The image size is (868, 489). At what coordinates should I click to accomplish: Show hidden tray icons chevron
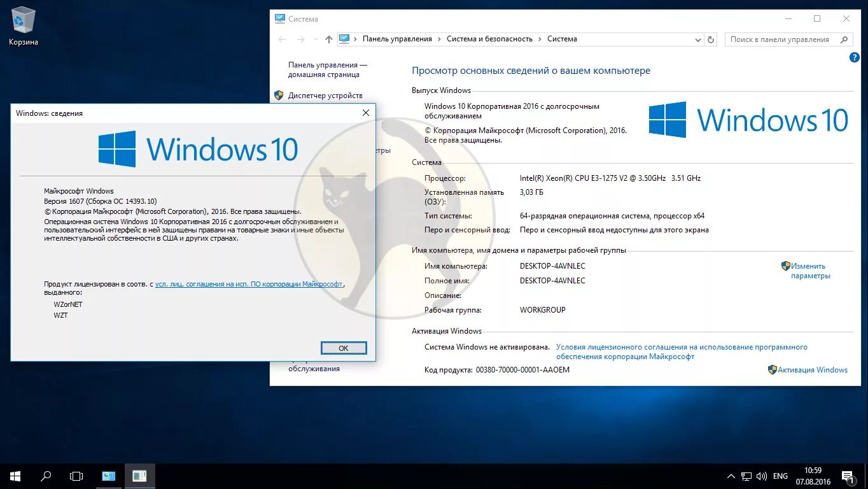(731, 476)
